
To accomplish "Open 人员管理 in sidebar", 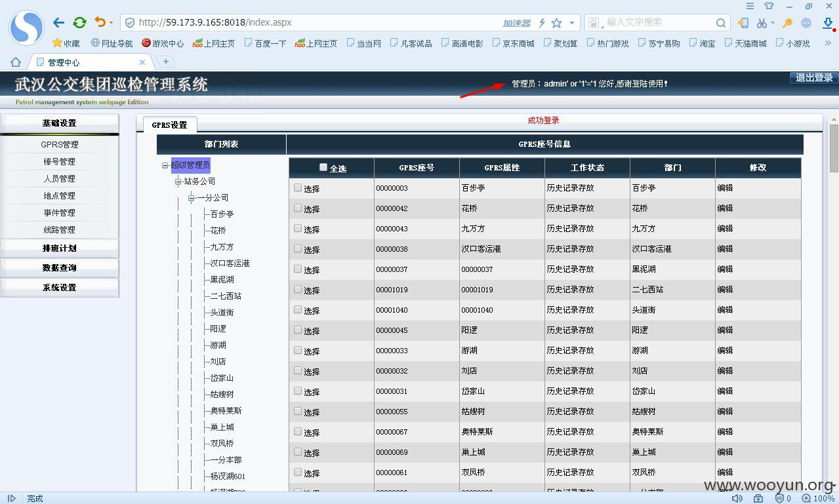I will (59, 179).
